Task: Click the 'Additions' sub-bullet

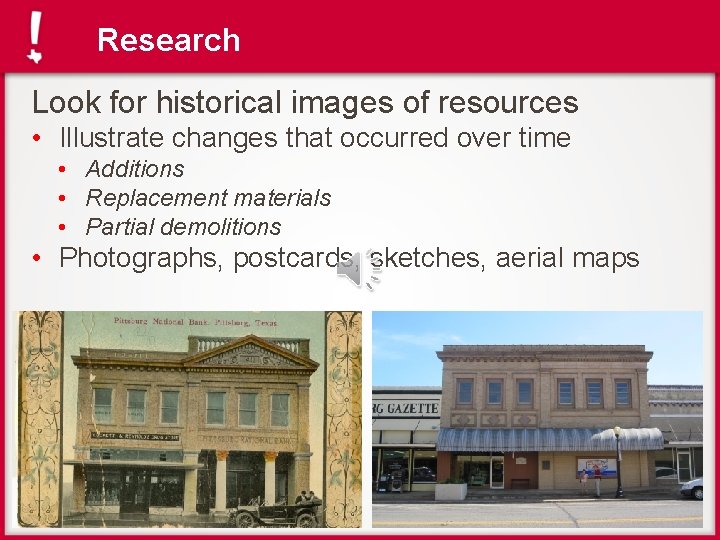Action: 135,169
